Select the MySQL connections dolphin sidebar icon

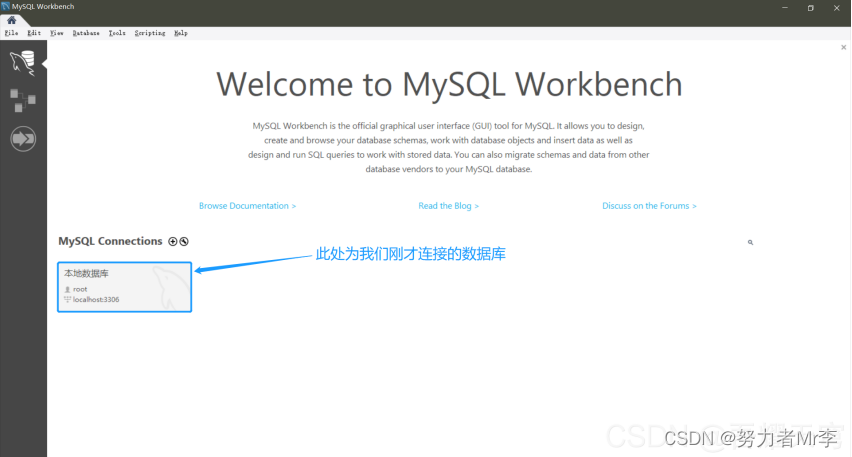click(23, 63)
